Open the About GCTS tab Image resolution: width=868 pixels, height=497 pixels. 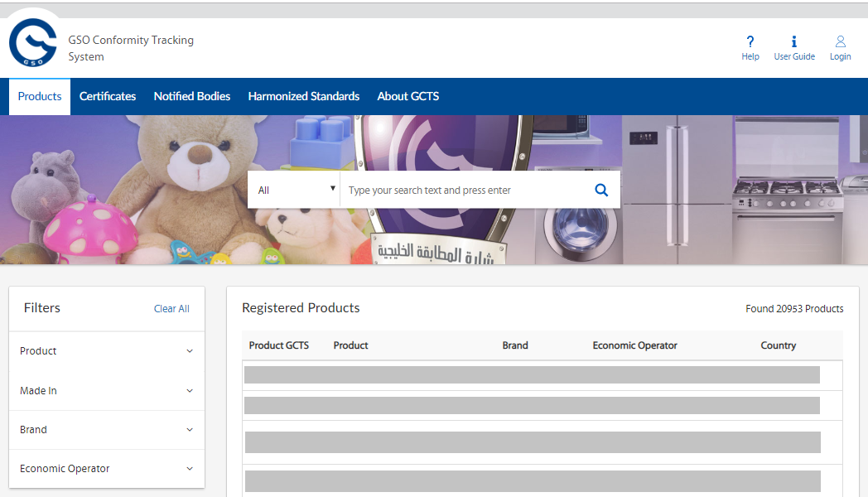coord(408,96)
